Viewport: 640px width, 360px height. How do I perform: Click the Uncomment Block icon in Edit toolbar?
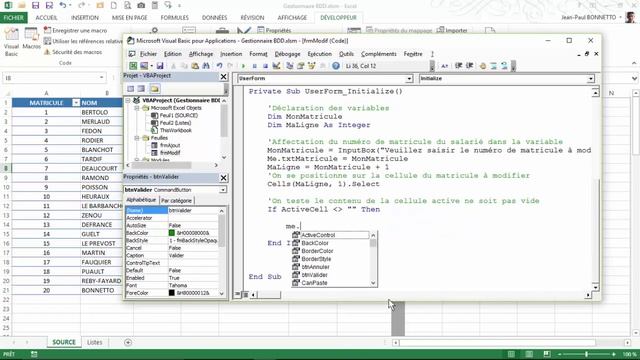coord(504,66)
